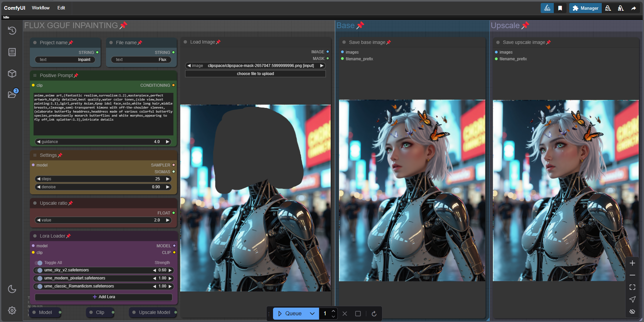Open the settings gear icon

tap(12, 311)
